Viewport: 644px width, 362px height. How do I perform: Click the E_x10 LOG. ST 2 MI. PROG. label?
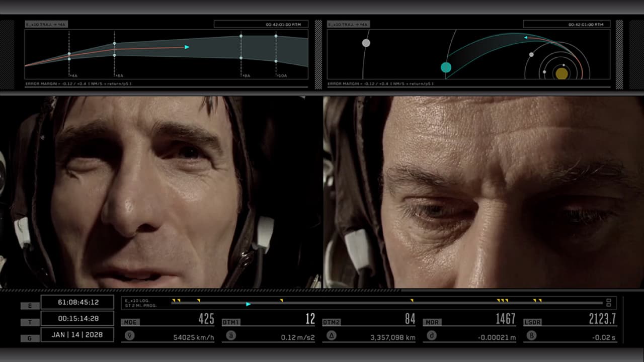click(x=141, y=303)
